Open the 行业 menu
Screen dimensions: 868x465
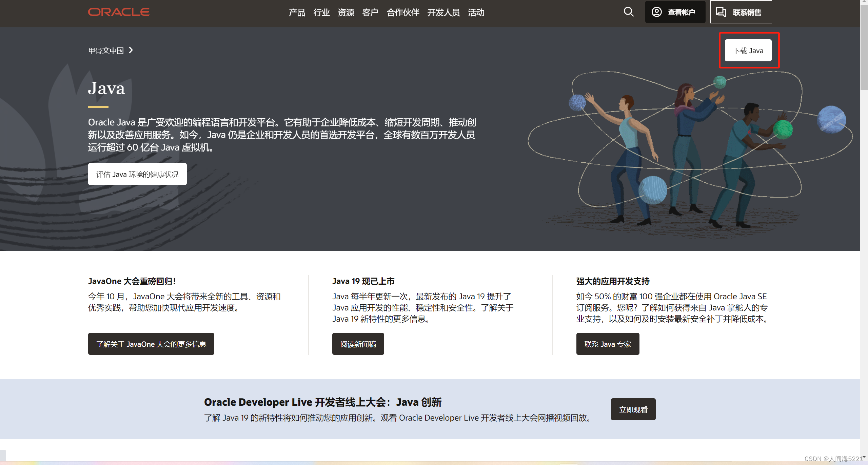(x=321, y=13)
